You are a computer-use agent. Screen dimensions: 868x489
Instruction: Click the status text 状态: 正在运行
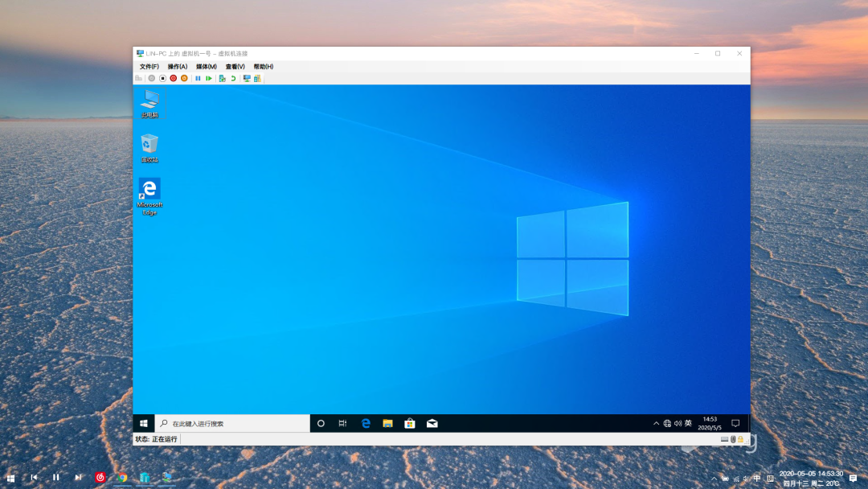(x=157, y=439)
